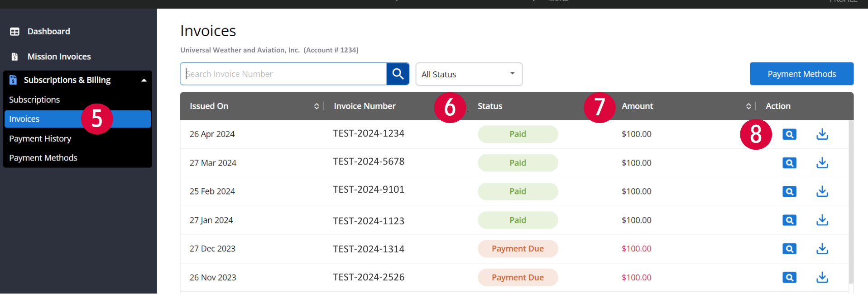This screenshot has height=294, width=868.
Task: Click Payment Due badge for 27 Dec 2023
Action: click(518, 249)
